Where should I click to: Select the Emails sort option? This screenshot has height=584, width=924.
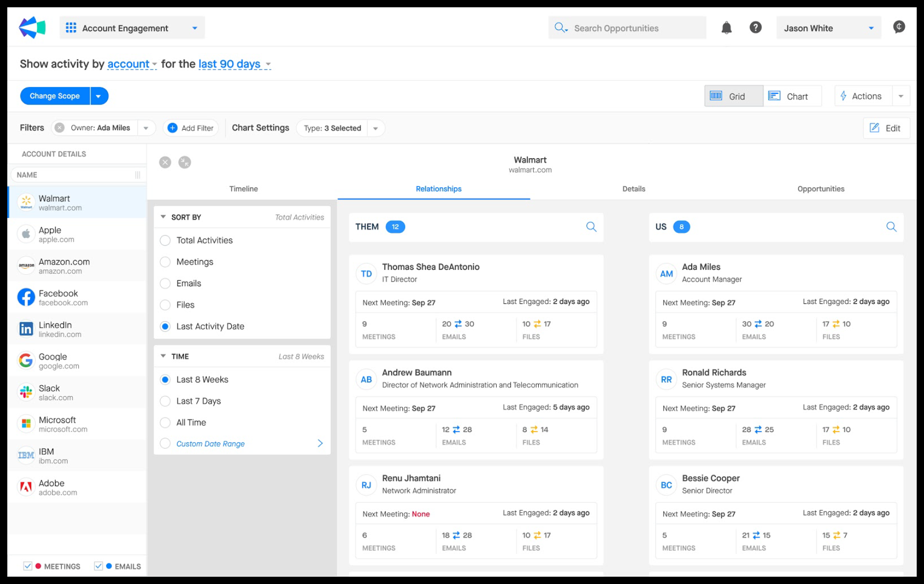[165, 283]
